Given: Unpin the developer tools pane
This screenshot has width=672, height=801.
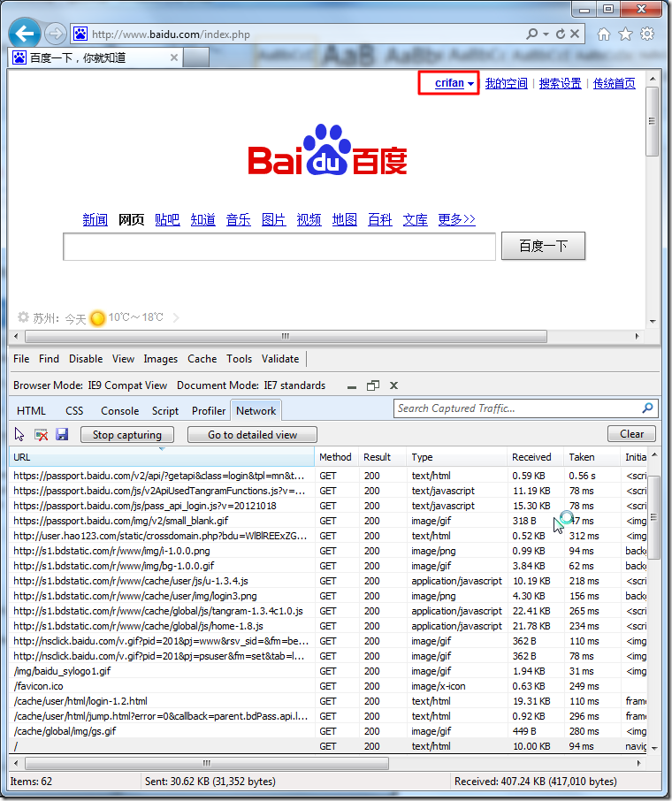Looking at the screenshot, I should (373, 385).
